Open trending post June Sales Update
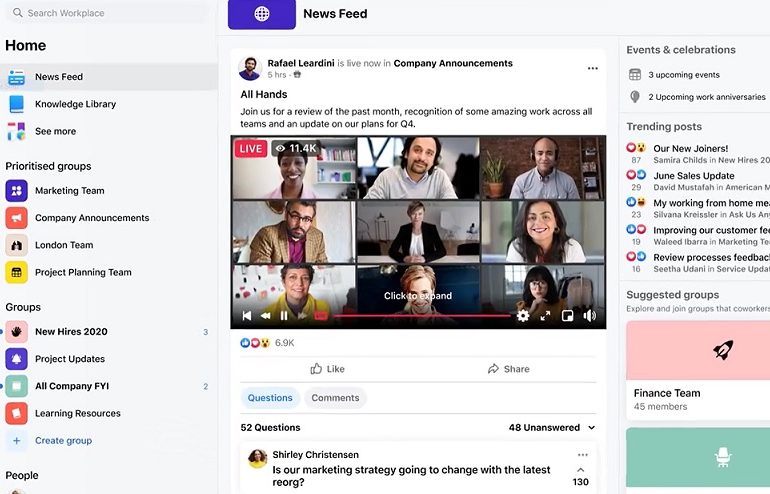 693,176
